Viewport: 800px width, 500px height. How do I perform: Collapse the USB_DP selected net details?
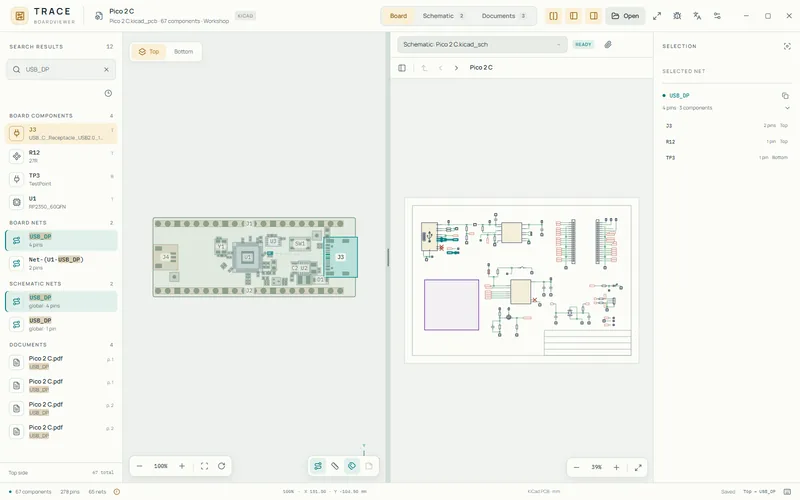787,108
